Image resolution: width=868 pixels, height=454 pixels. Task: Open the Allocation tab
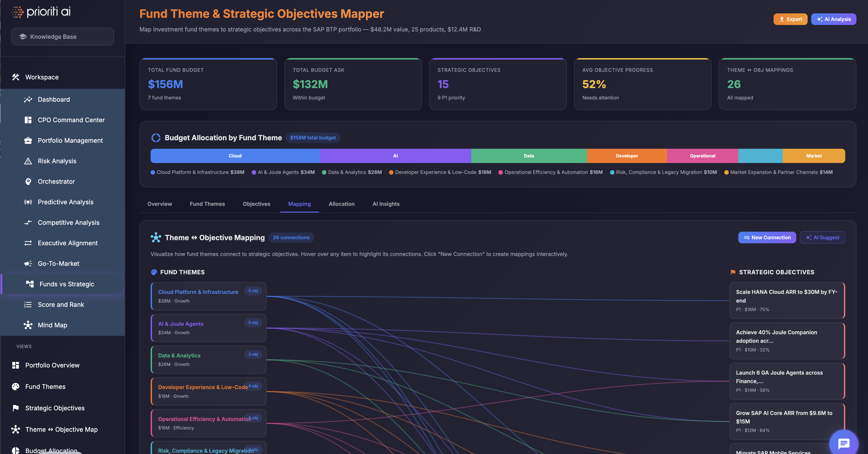[x=341, y=204]
